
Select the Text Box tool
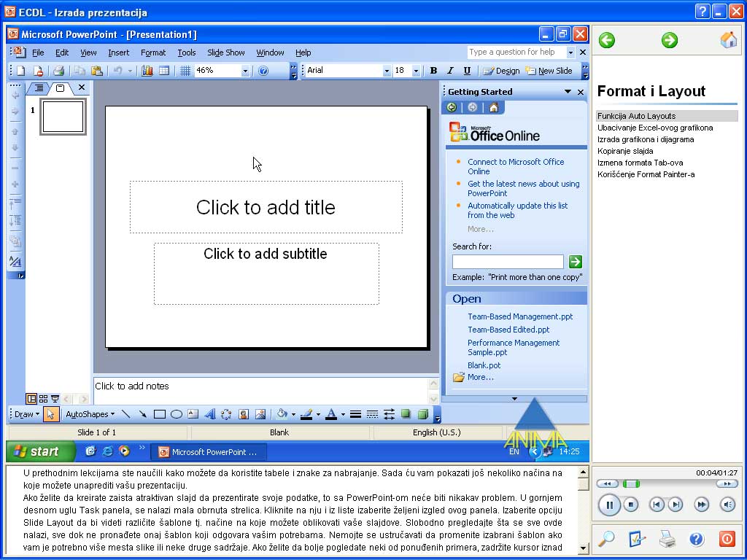[193, 413]
